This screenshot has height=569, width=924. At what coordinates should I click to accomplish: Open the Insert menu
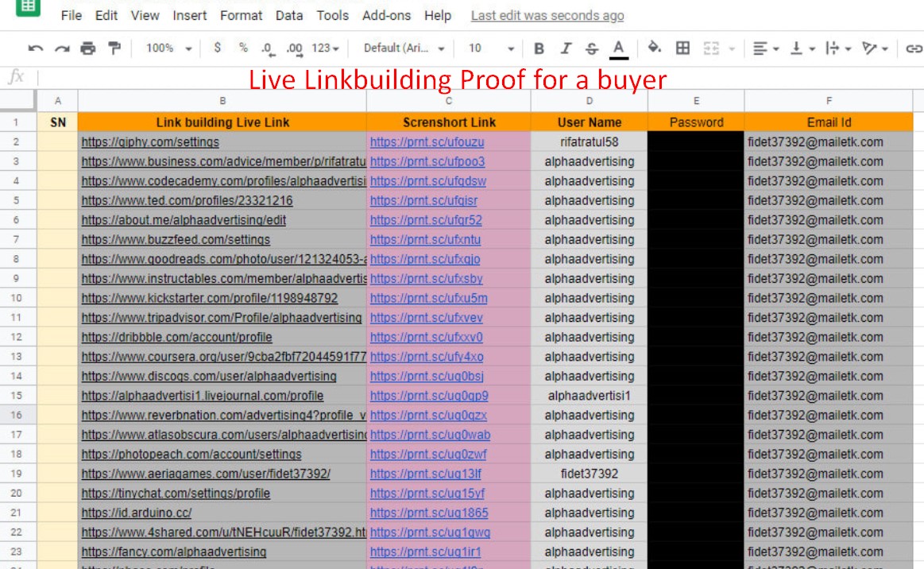(189, 15)
